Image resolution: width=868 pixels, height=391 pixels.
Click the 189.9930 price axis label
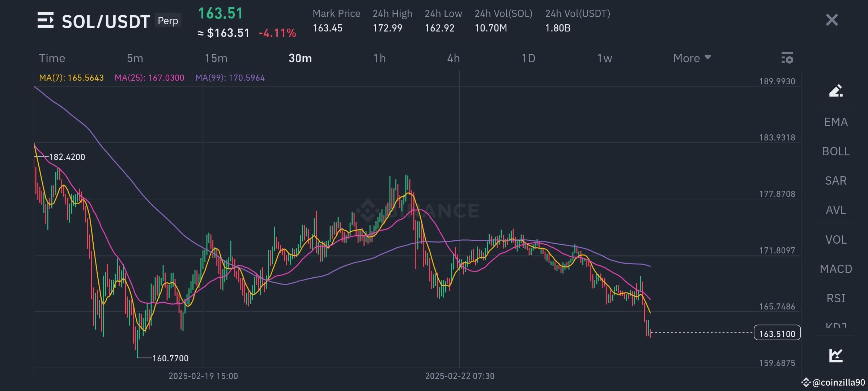pyautogui.click(x=777, y=81)
